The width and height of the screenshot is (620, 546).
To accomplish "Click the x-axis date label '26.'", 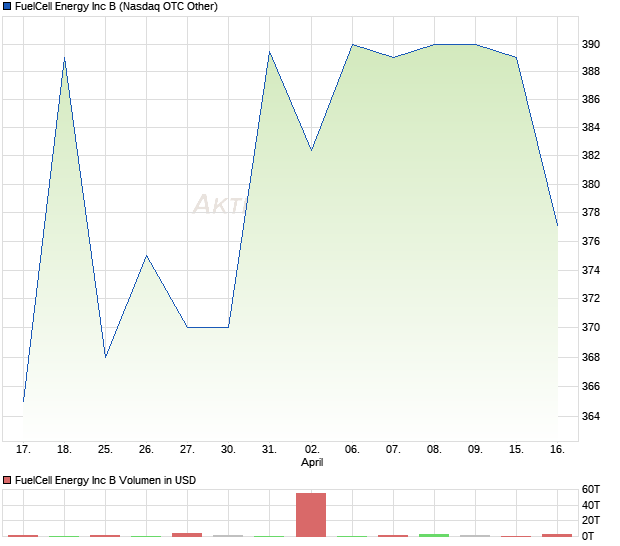I will coord(146,450).
